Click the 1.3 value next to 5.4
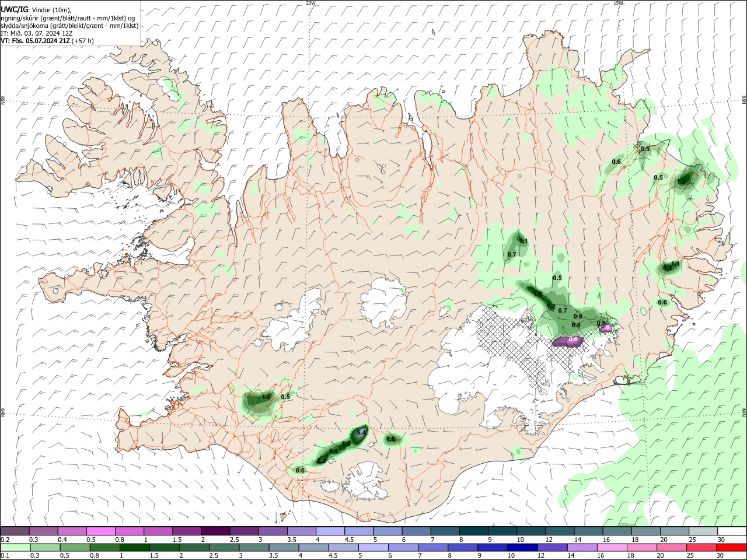This screenshot has height=560, width=747. tap(346, 444)
